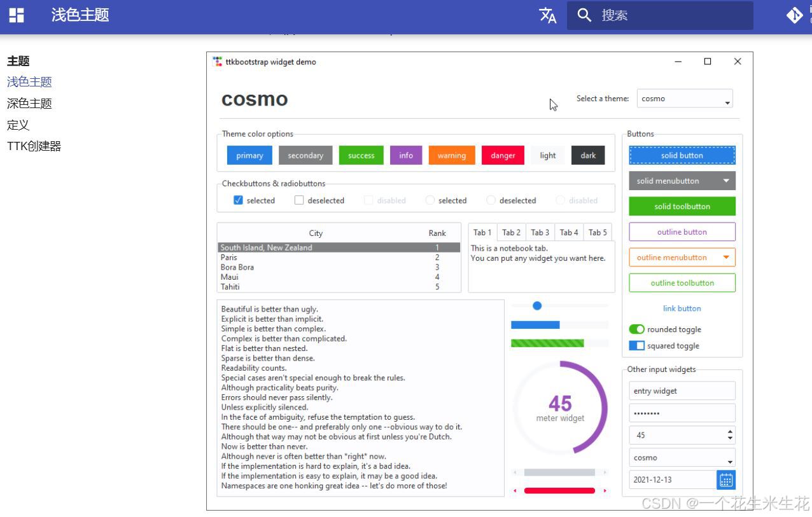The height and width of the screenshot is (517, 812).
Task: Switch to Tab 4 in the notebook
Action: click(x=569, y=233)
